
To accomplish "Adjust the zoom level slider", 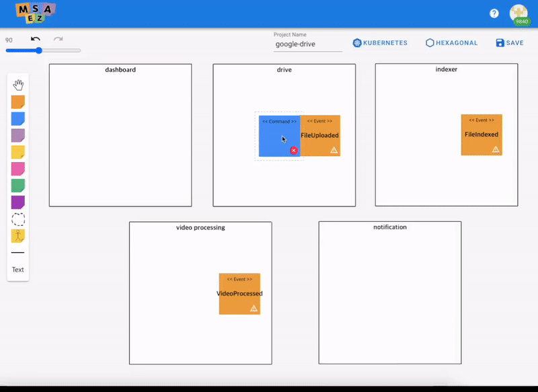I will click(39, 50).
